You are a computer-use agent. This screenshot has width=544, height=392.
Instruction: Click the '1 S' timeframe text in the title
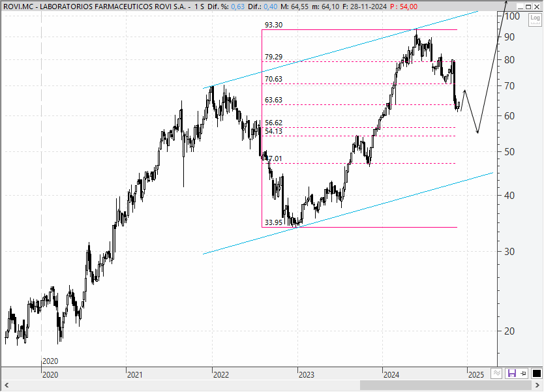point(199,7)
